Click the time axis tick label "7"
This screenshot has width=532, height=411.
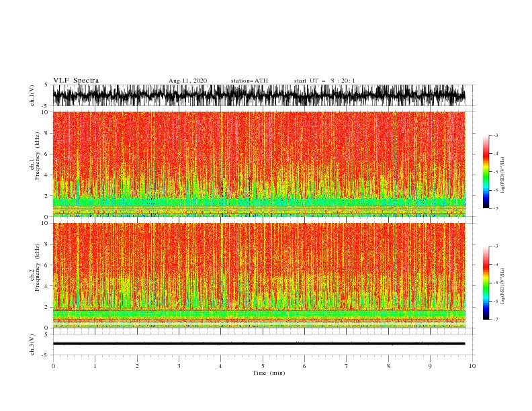pos(347,366)
